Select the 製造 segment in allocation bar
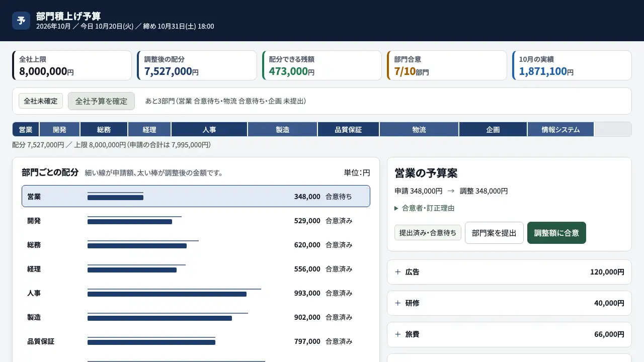 coord(283,129)
